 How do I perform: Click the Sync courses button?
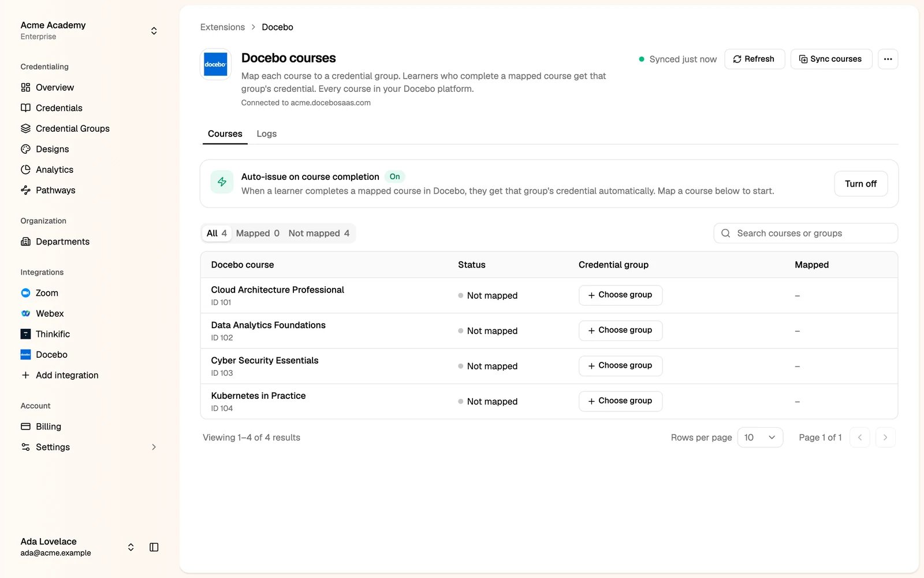pos(831,59)
